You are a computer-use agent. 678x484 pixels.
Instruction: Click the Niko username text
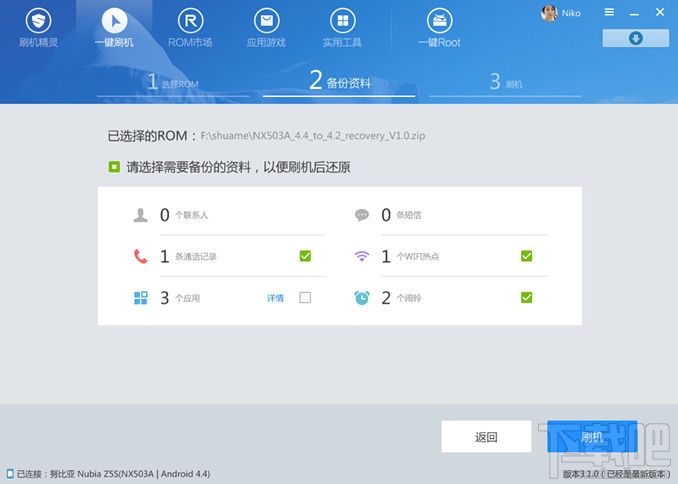[571, 13]
